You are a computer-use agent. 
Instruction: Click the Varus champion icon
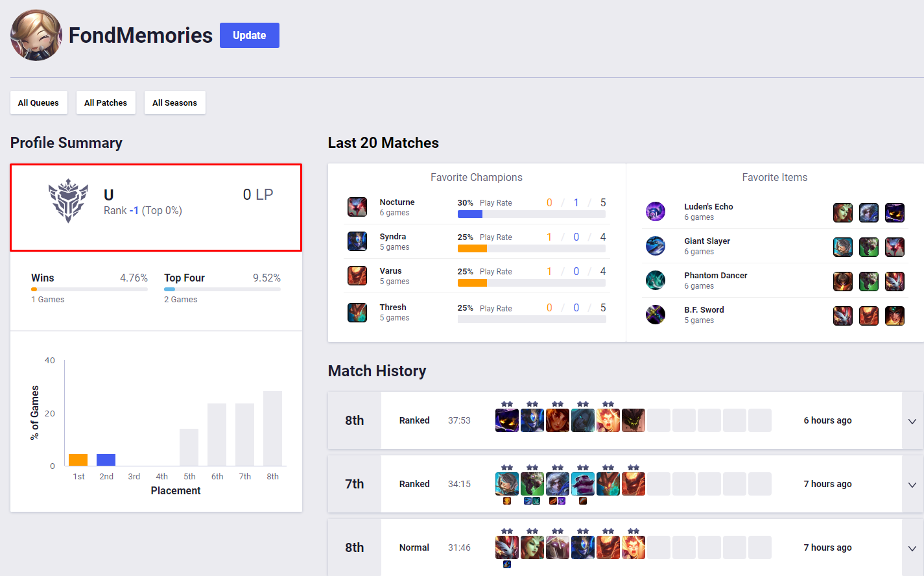pos(357,276)
